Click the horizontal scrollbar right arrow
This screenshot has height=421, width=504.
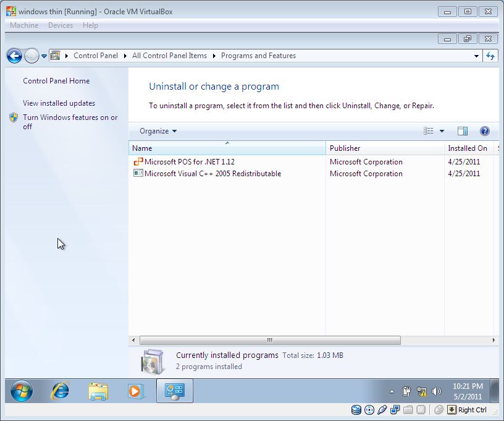(x=493, y=340)
